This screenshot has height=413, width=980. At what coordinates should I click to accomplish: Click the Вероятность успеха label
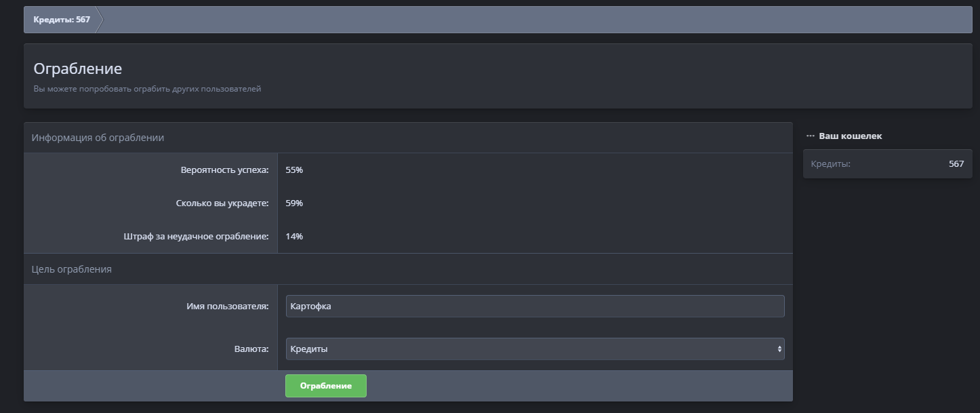pyautogui.click(x=224, y=170)
